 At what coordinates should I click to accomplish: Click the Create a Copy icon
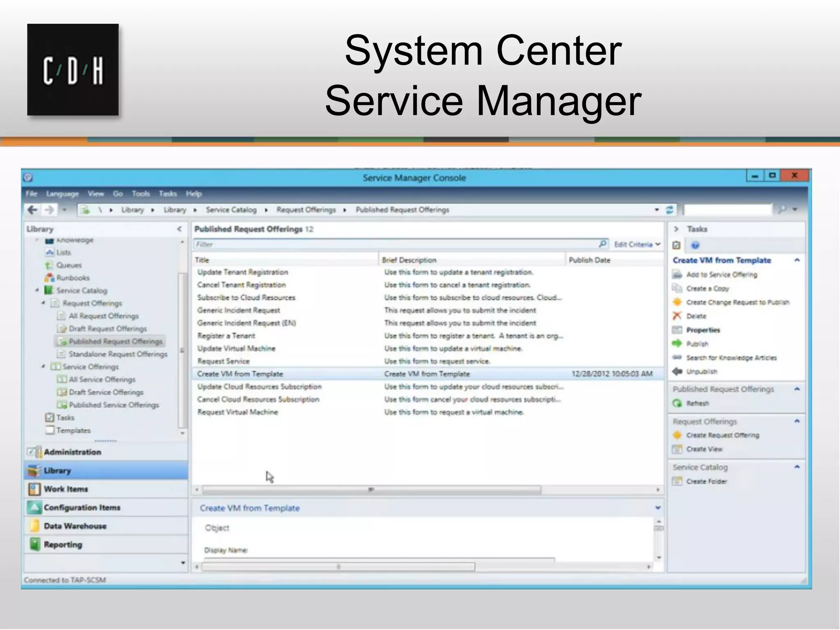(677, 288)
